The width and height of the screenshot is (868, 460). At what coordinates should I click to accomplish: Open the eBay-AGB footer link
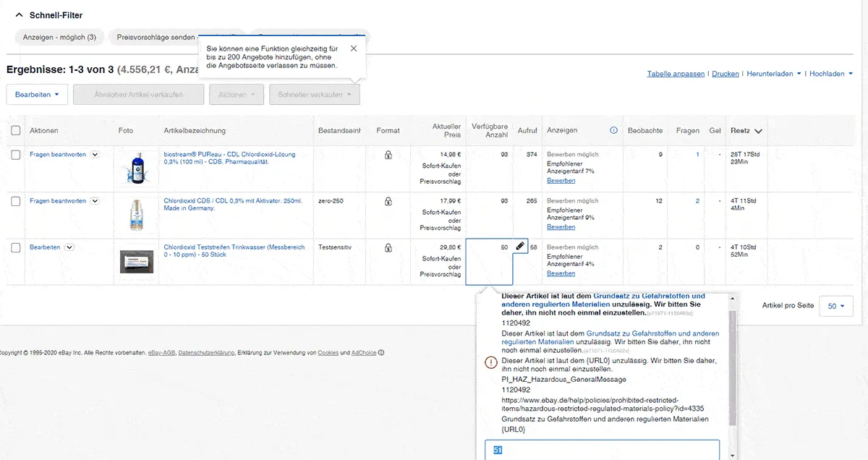tap(161, 353)
